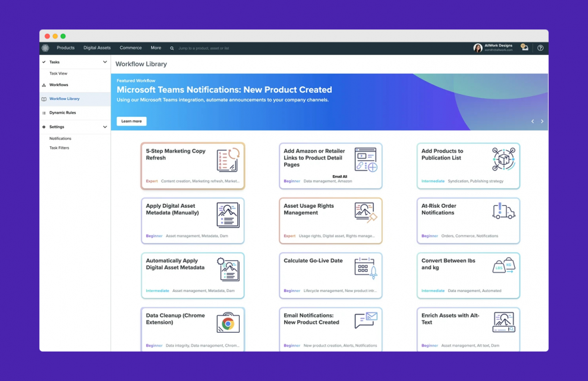Click the search input field in top bar

pos(204,48)
